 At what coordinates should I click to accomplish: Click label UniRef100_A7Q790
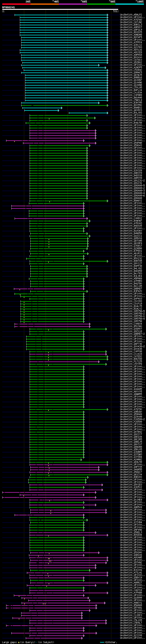pos(131,410)
